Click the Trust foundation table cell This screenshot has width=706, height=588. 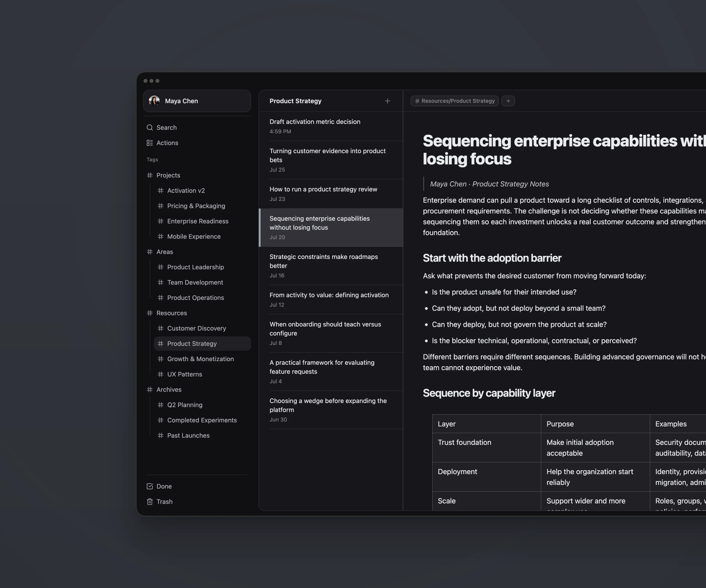coord(486,448)
